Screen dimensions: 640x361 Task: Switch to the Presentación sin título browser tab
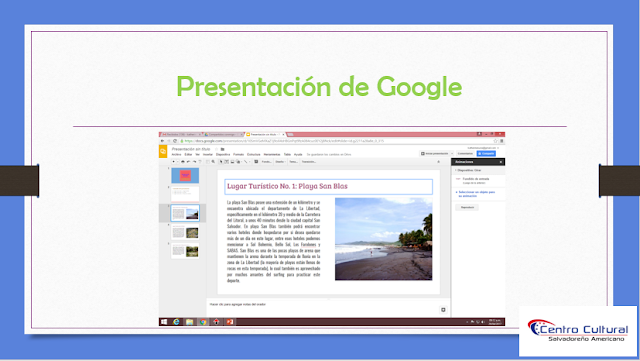pyautogui.click(x=265, y=134)
